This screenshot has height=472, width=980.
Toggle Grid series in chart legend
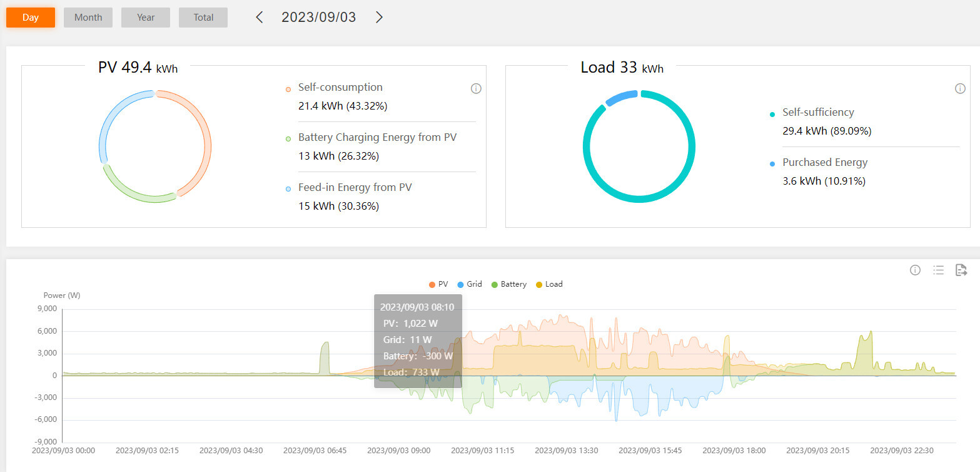click(470, 284)
